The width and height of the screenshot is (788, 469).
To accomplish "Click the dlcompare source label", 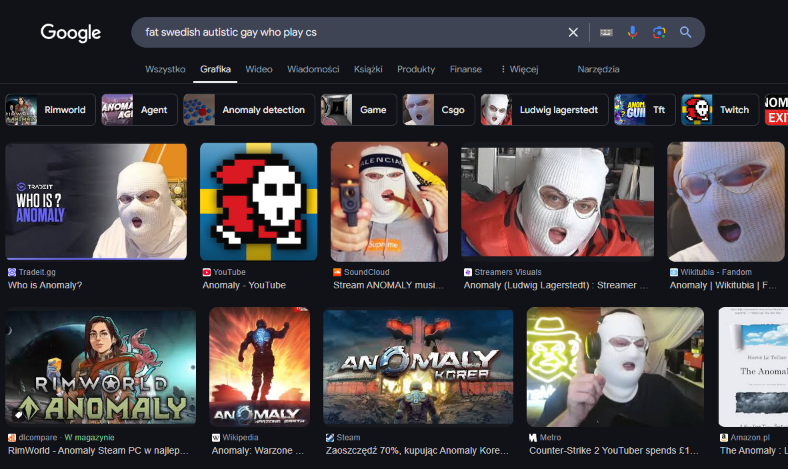I will [x=38, y=437].
